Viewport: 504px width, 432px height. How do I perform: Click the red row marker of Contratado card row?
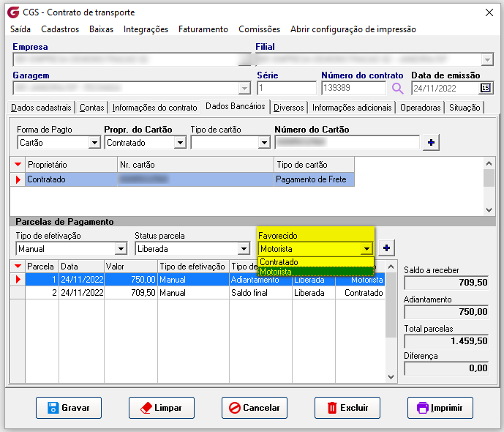pos(18,179)
